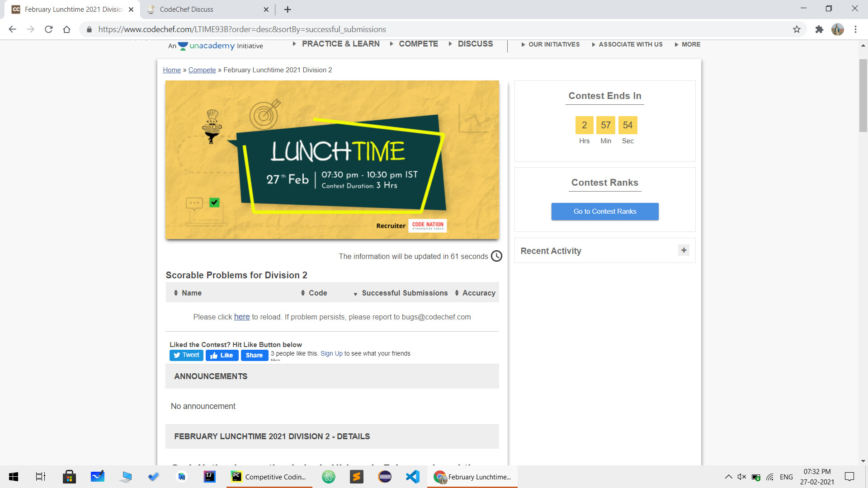Open the Compete navigation menu
868x488 pixels.
[418, 44]
